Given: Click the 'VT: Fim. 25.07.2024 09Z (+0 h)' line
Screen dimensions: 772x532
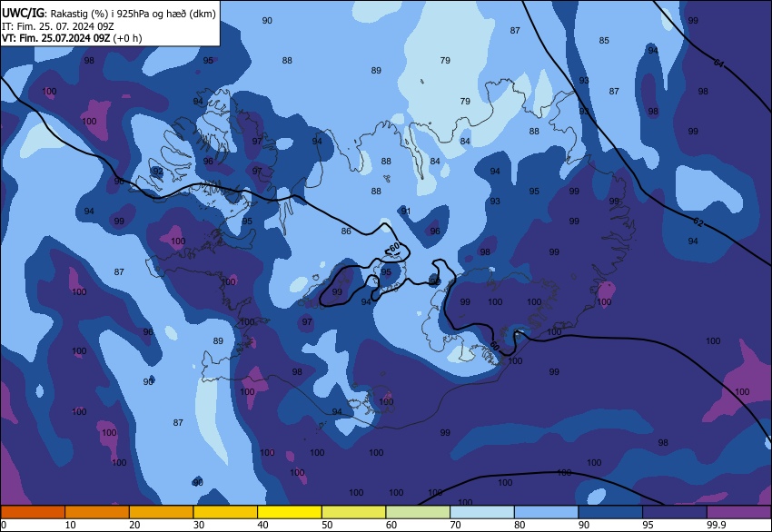Looking at the screenshot, I should pyautogui.click(x=72, y=38).
